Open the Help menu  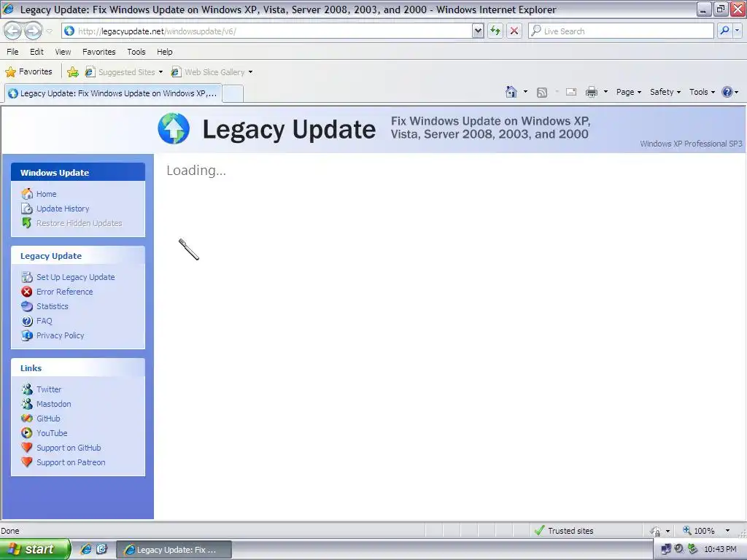tap(164, 52)
